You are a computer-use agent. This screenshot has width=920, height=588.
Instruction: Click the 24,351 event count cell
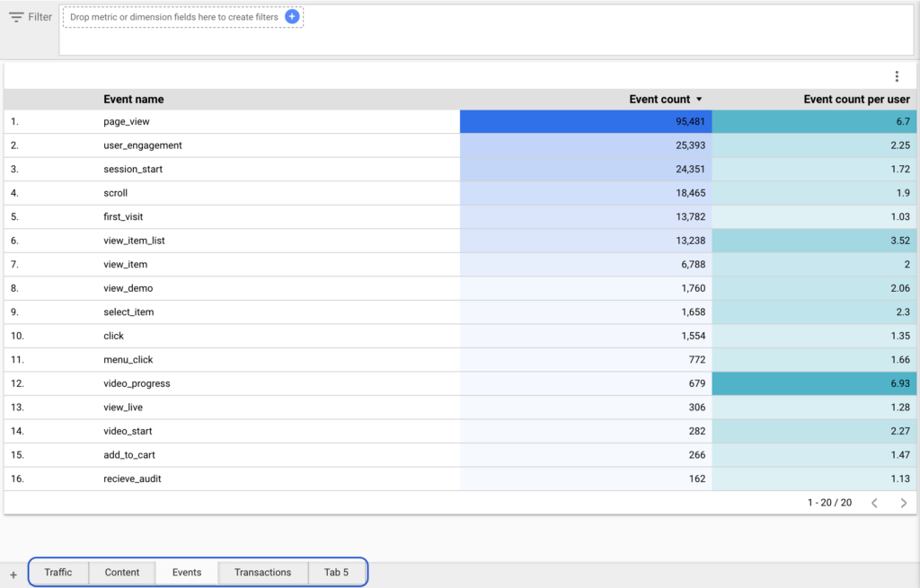point(586,169)
